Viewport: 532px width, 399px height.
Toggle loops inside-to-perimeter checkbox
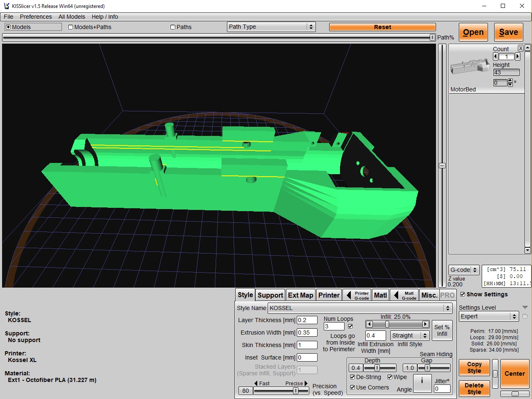coord(350,326)
